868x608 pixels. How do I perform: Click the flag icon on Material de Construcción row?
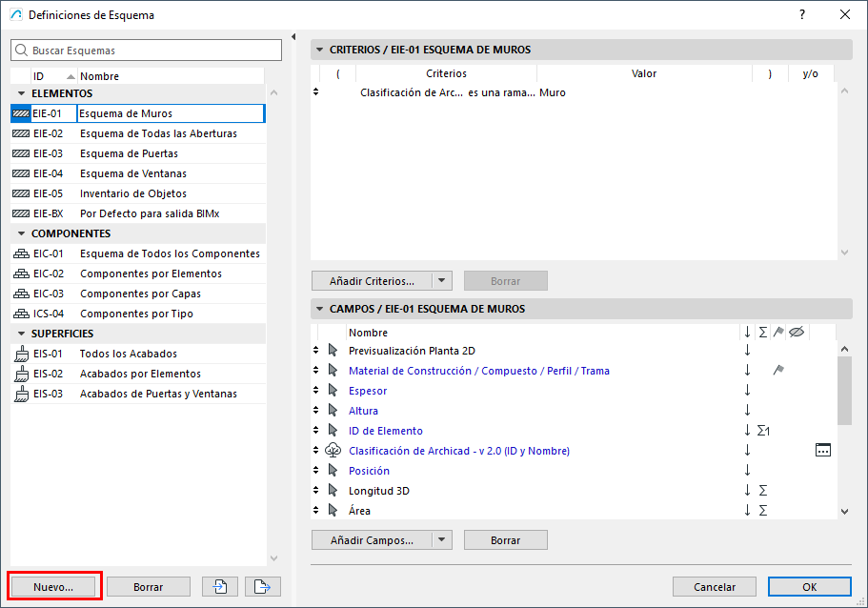(x=778, y=370)
